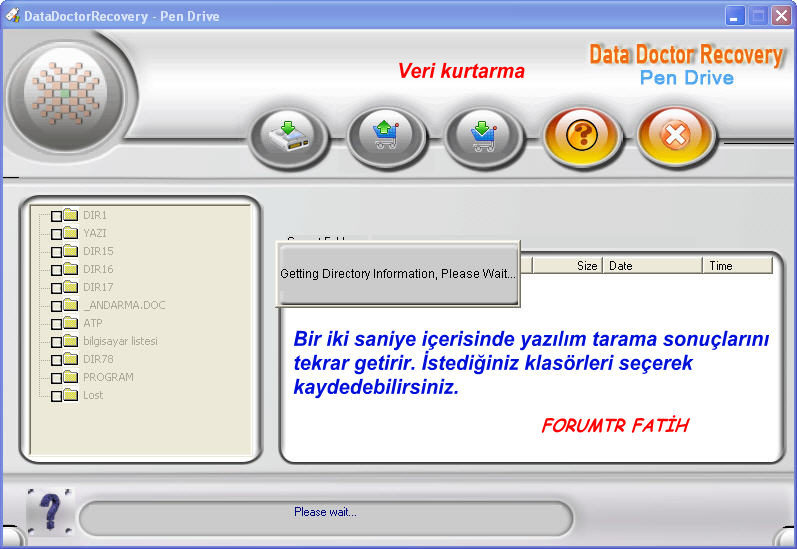Click the Getting Directory Information message box

[398, 274]
